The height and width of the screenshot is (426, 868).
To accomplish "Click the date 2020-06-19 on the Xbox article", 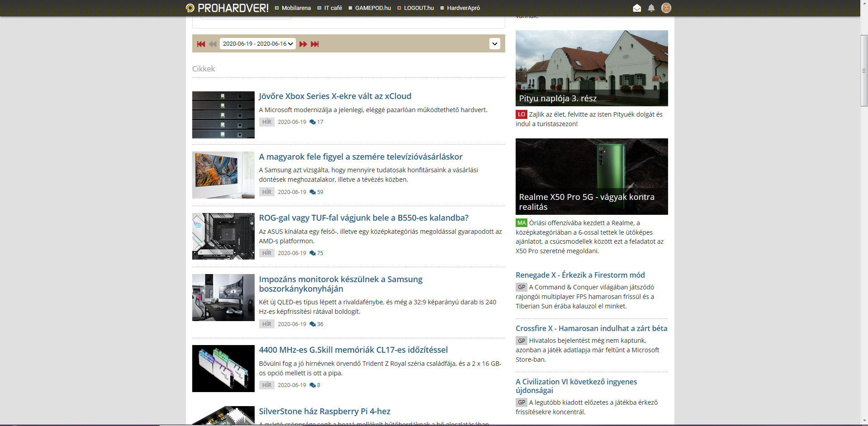I will [292, 122].
